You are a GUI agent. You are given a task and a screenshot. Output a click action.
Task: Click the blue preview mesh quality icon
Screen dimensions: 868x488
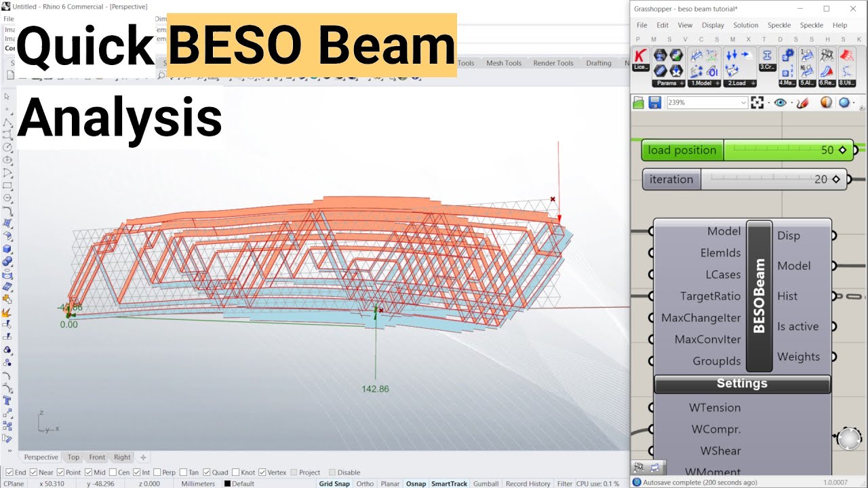pos(845,103)
